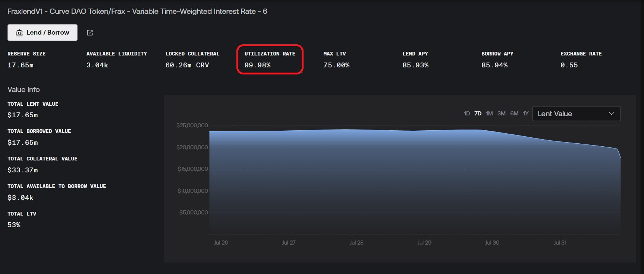This screenshot has width=644, height=274.
Task: Open the external link icon beside Lend / Borrow
Action: (x=90, y=33)
